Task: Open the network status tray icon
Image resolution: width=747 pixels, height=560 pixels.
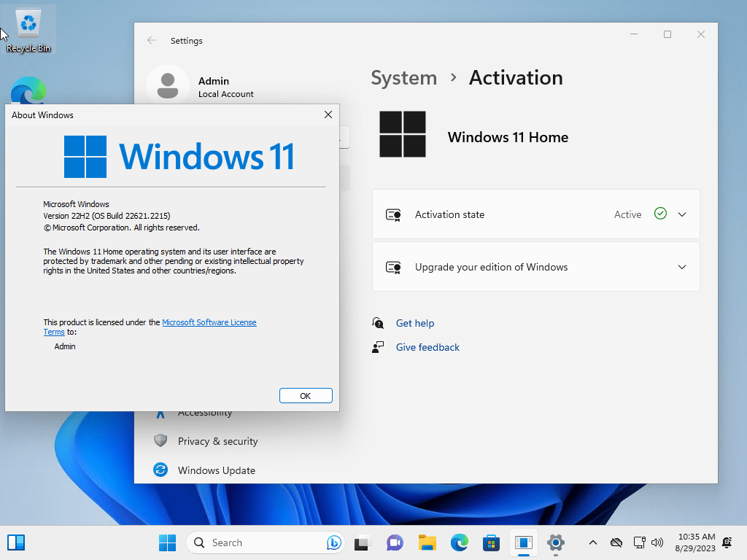Action: click(x=639, y=542)
